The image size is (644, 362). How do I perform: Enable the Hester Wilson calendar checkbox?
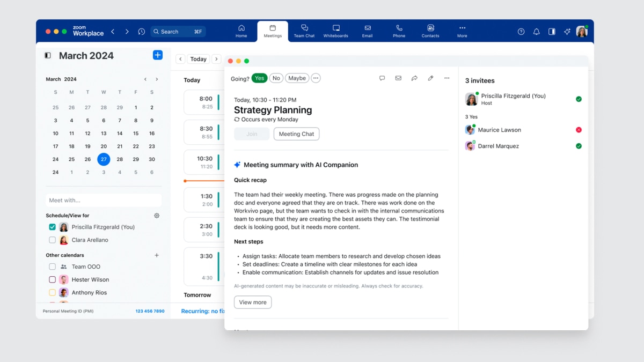(52, 279)
